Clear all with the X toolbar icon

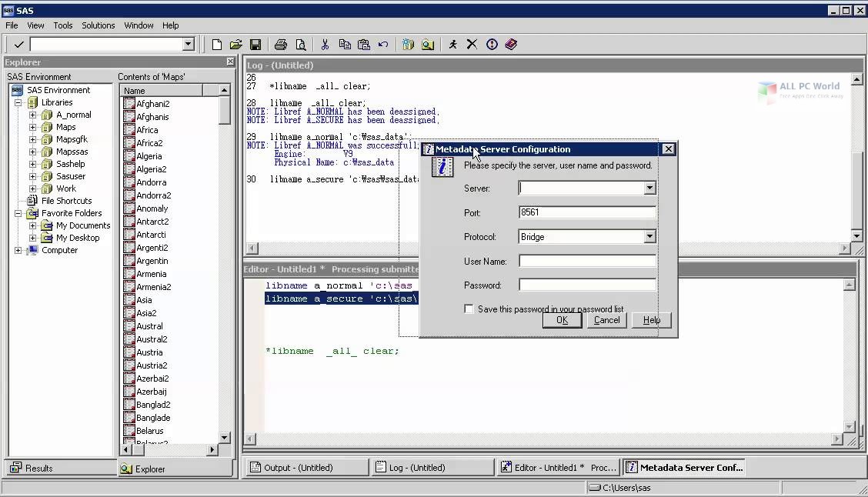tap(472, 45)
